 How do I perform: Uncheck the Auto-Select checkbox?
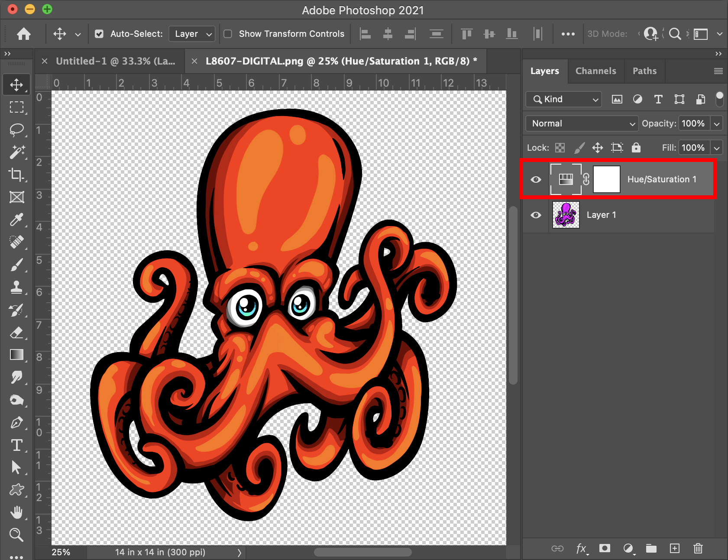[99, 34]
